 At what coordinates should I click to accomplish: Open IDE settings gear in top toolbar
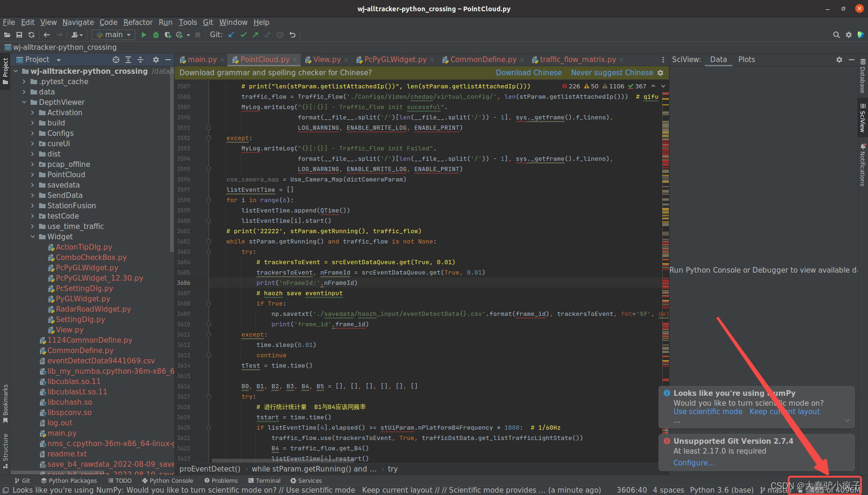[x=849, y=35]
